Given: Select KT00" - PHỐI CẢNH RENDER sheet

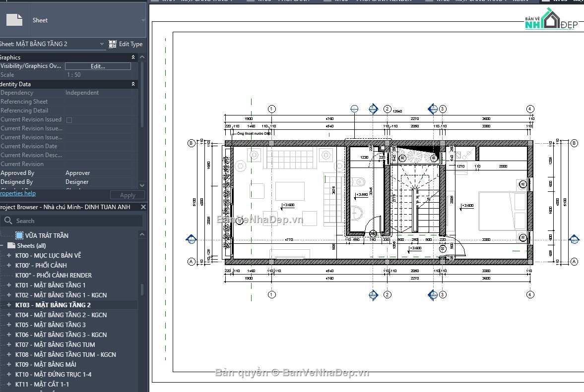Looking at the screenshot, I should tap(53, 275).
